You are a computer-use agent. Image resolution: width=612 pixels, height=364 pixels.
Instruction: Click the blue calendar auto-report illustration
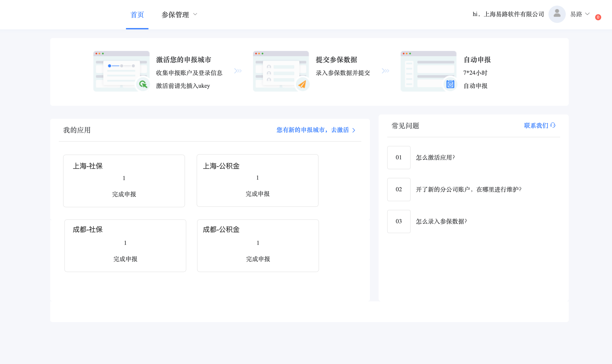click(x=450, y=84)
